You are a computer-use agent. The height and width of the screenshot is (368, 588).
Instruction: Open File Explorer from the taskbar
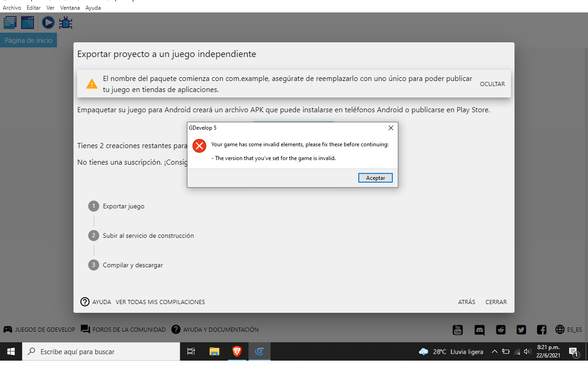[215, 351]
